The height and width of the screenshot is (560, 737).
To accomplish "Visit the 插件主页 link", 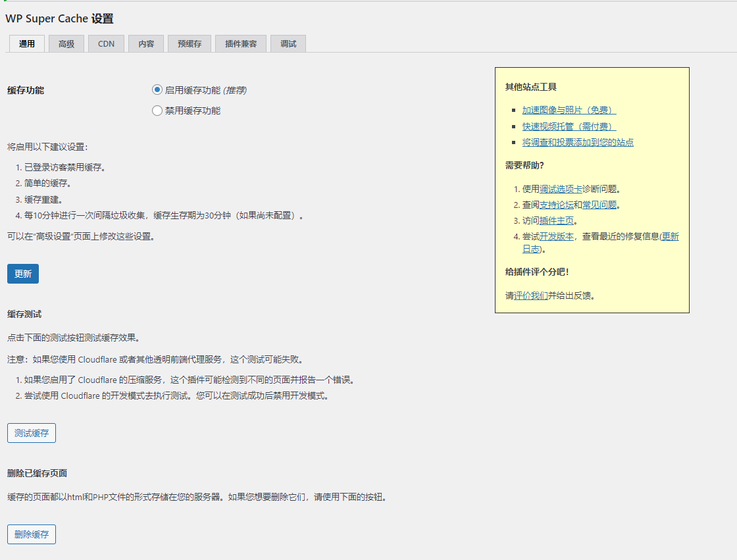I will click(x=557, y=220).
